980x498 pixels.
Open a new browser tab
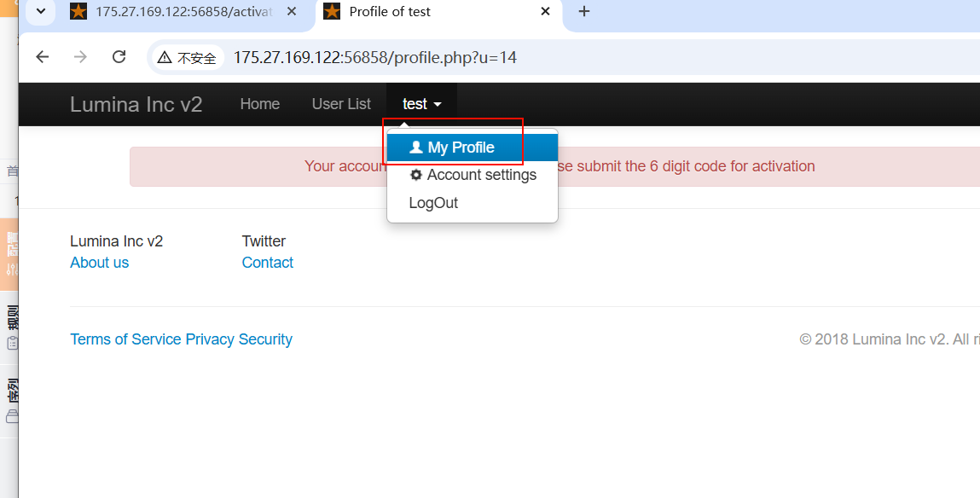tap(584, 12)
